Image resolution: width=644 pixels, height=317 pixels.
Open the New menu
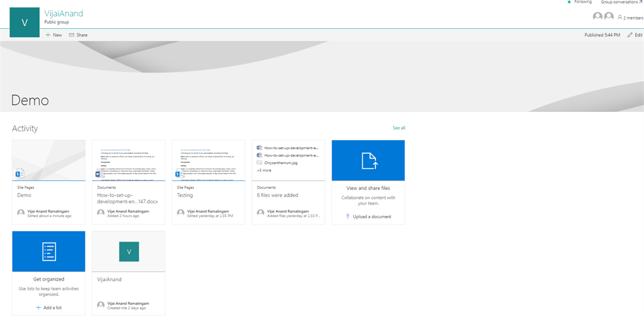coord(54,35)
